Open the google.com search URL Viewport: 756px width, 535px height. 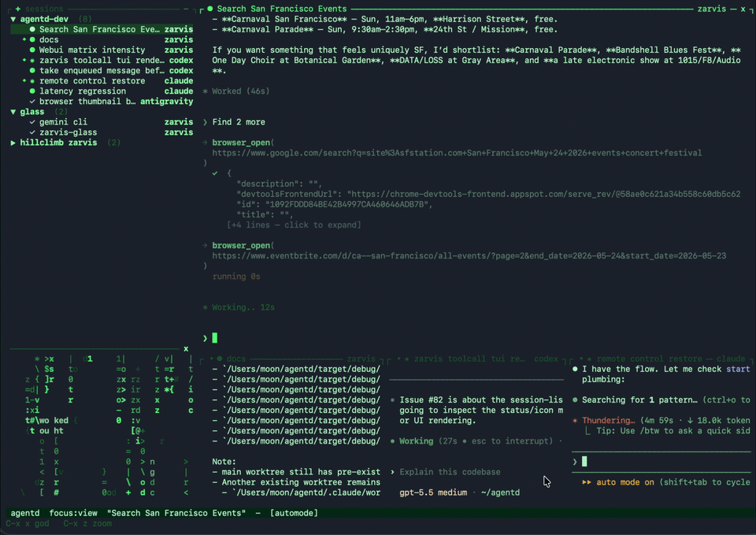click(457, 153)
